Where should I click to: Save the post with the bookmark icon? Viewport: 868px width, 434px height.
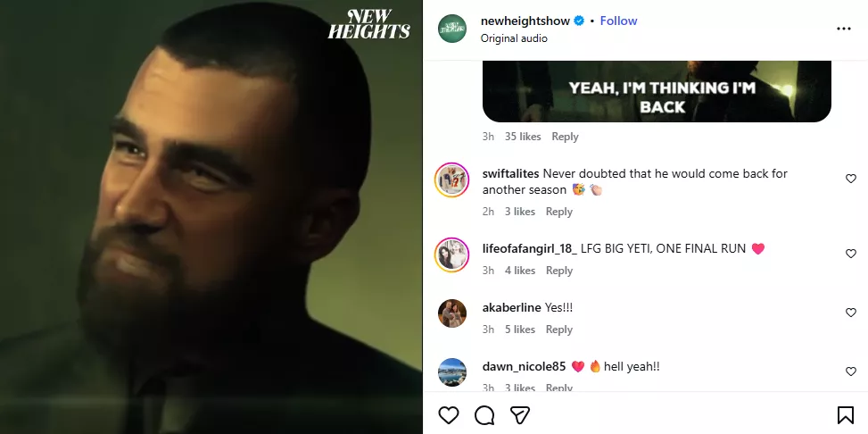coord(845,415)
